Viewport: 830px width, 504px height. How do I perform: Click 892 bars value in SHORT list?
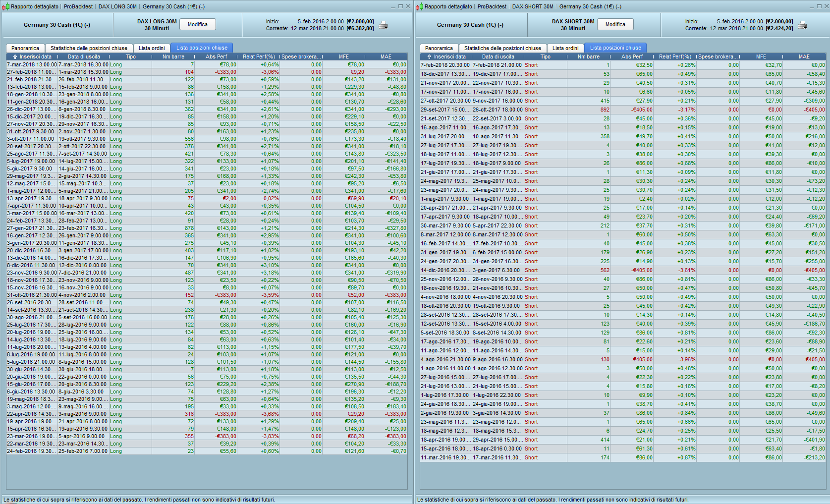pyautogui.click(x=605, y=110)
